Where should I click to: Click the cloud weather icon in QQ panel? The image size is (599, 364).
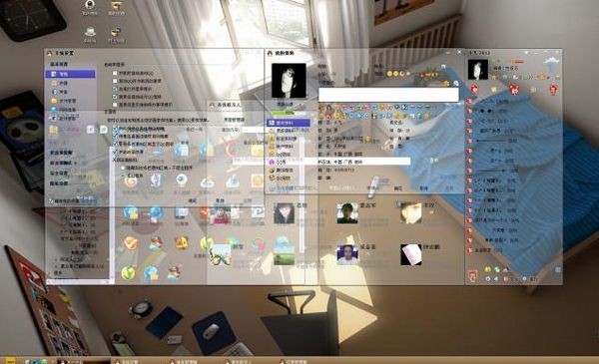point(550,62)
